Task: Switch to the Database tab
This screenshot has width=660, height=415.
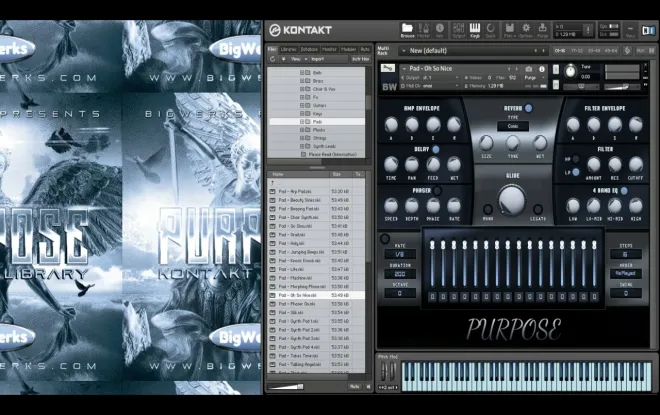Action: click(309, 49)
